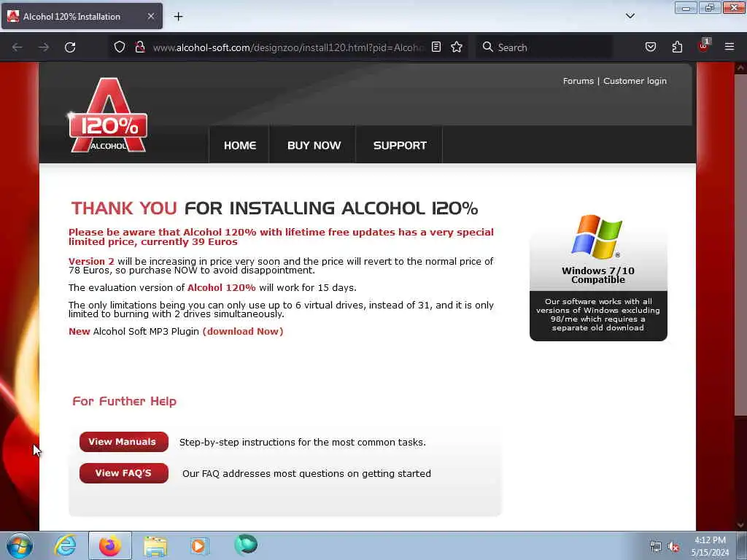Click the browser back arrow

18,47
